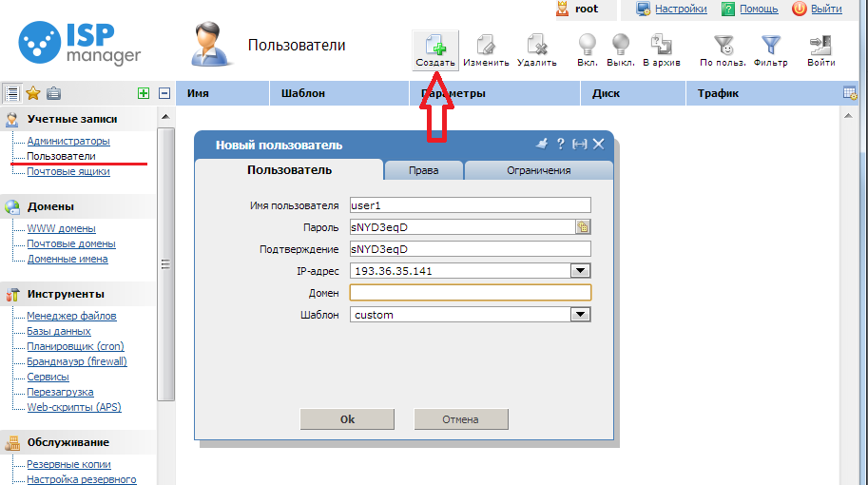Click into the Домен input field
The image size is (868, 485).
tap(470, 293)
